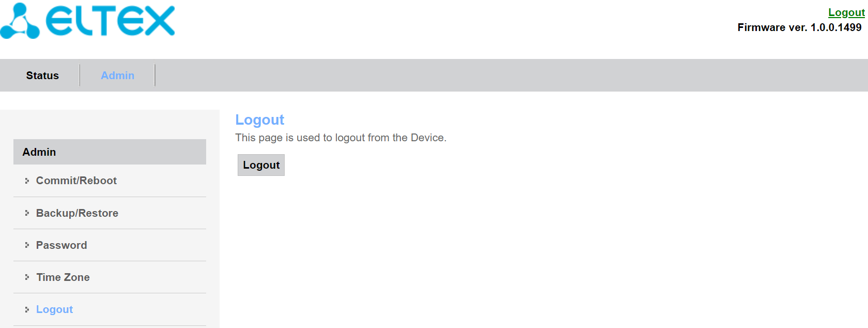The height and width of the screenshot is (328, 868).
Task: Select Time Zone in the sidebar
Action: click(x=63, y=277)
